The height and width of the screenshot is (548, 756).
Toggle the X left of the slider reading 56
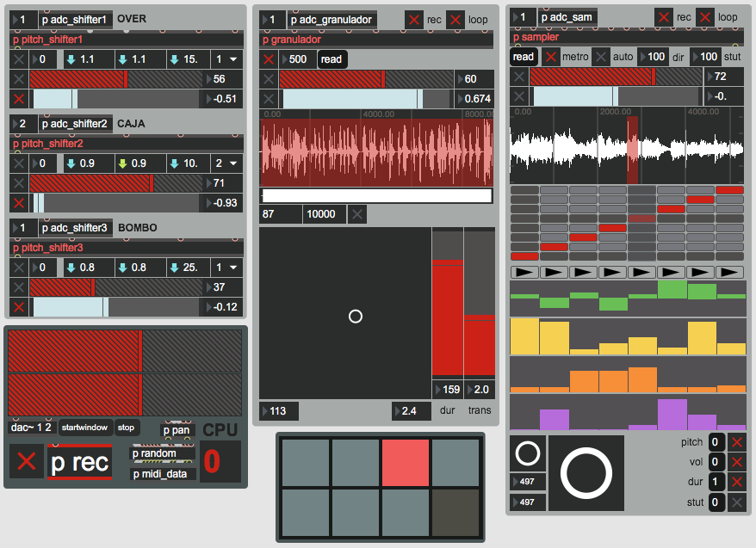pyautogui.click(x=19, y=79)
